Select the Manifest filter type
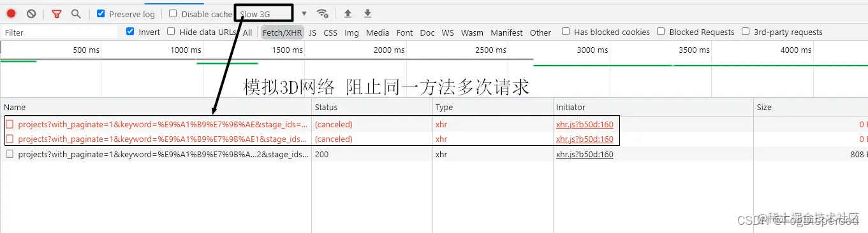868x233 pixels. coord(506,32)
